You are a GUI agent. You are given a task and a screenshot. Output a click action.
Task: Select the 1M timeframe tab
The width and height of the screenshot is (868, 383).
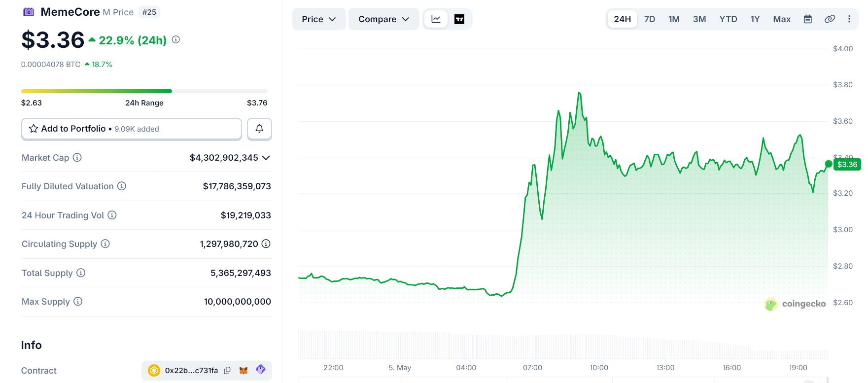click(674, 19)
